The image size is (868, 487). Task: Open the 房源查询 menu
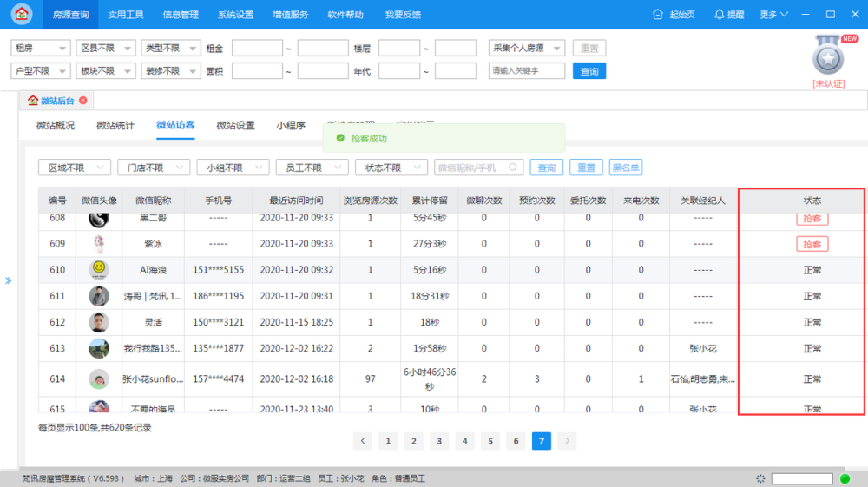(70, 15)
